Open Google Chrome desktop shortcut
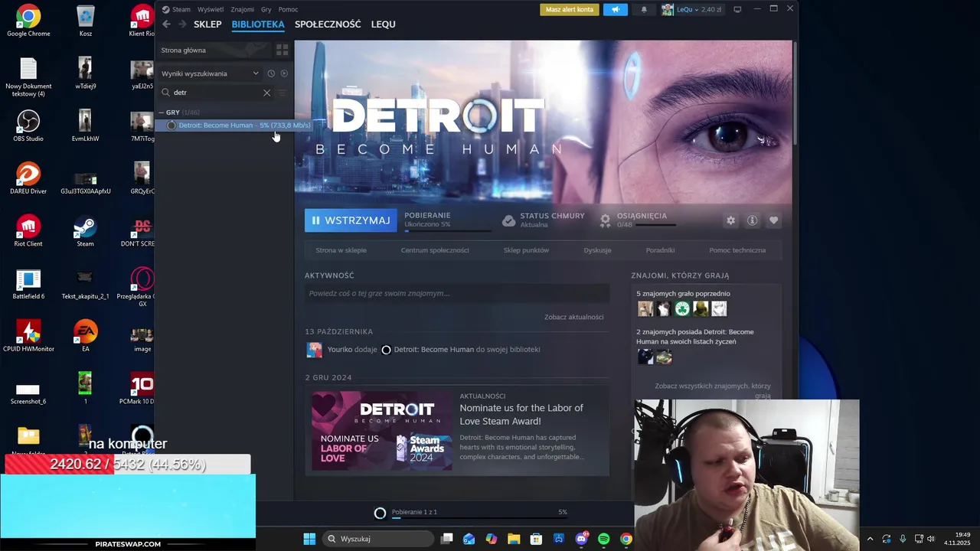 28,21
